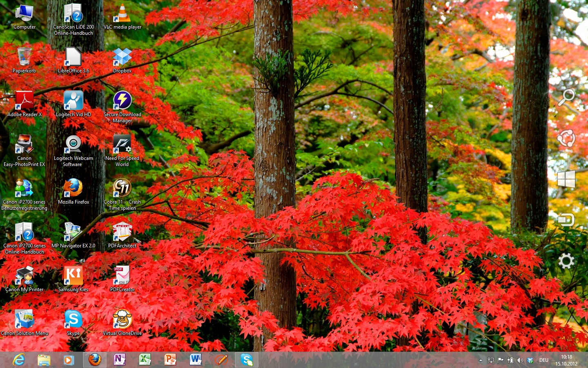Screen dimensions: 588x368
Task: Open the Dropbox system tray icon
Action: click(x=530, y=360)
